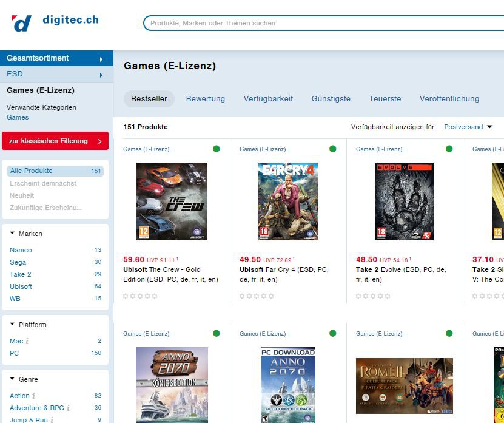Screen dimensions: 504x423
Task: Select the Bestseller sorting tab
Action: (x=149, y=99)
